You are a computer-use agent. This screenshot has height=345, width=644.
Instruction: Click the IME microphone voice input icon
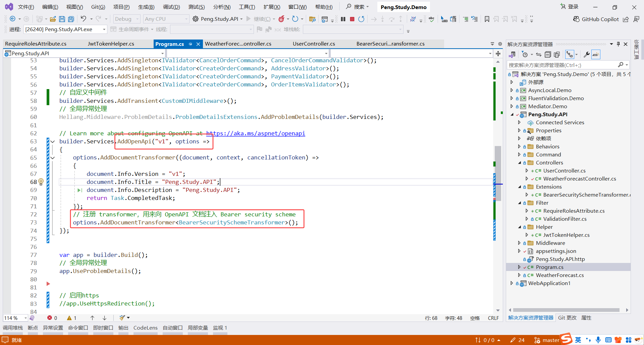(598, 340)
